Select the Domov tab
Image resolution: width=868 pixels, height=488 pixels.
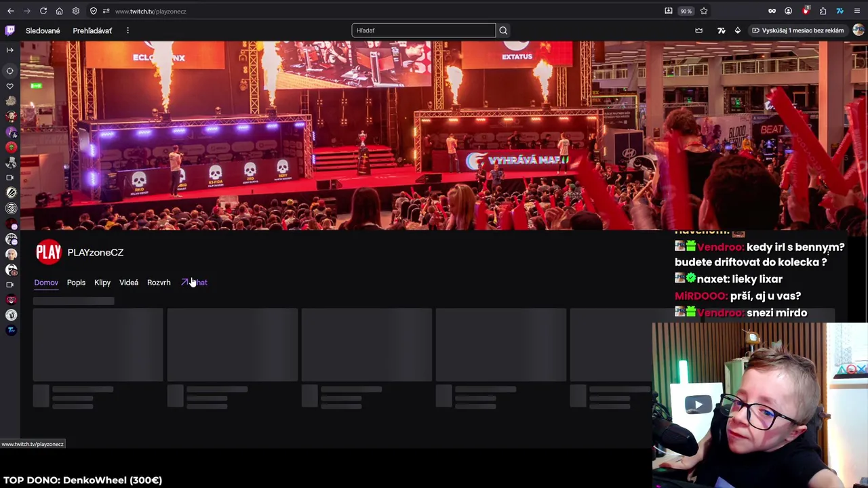click(x=46, y=283)
